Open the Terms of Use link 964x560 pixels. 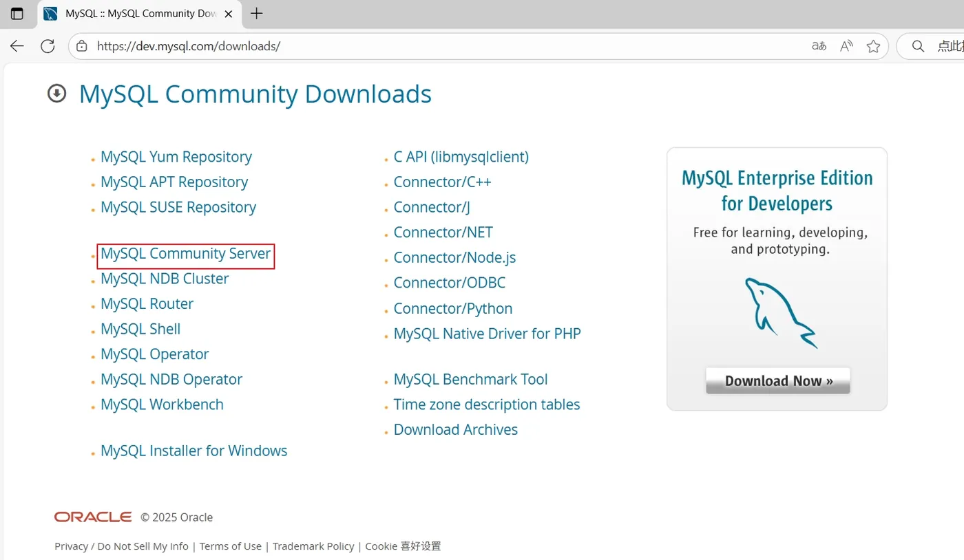(231, 546)
